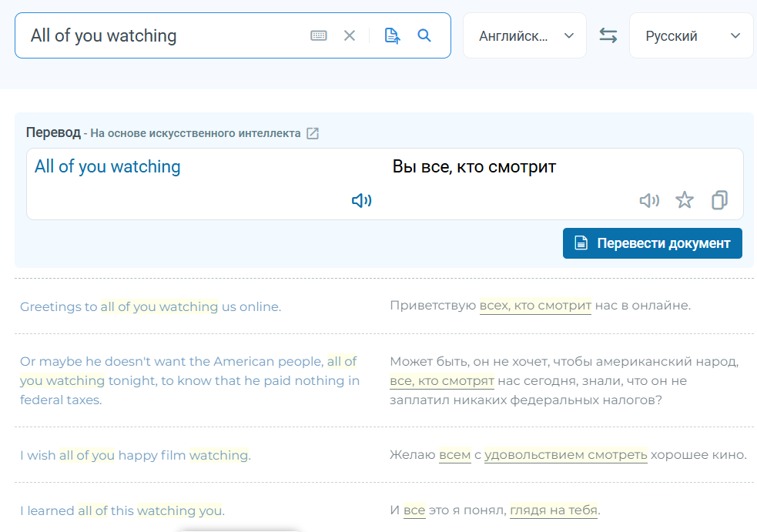Expand the source language dropdown (Английский)
Viewport: 757px width, 532px height.
coord(525,35)
